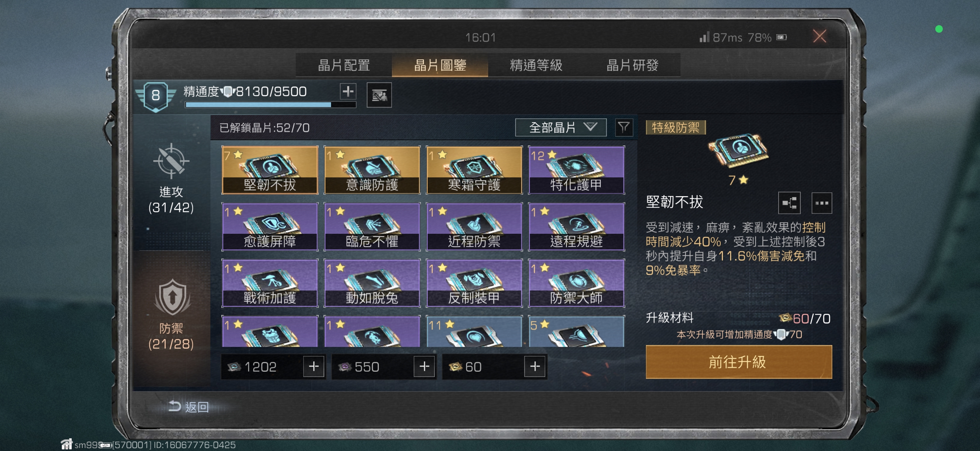Switch to 進攻 attack category
The width and height of the screenshot is (980, 451).
coord(171,179)
